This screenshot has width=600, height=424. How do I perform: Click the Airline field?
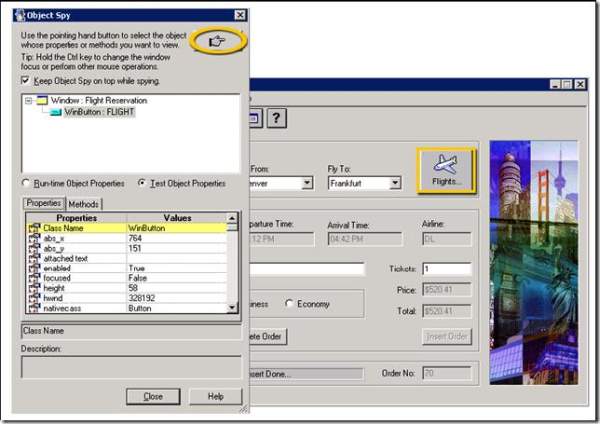coord(447,239)
